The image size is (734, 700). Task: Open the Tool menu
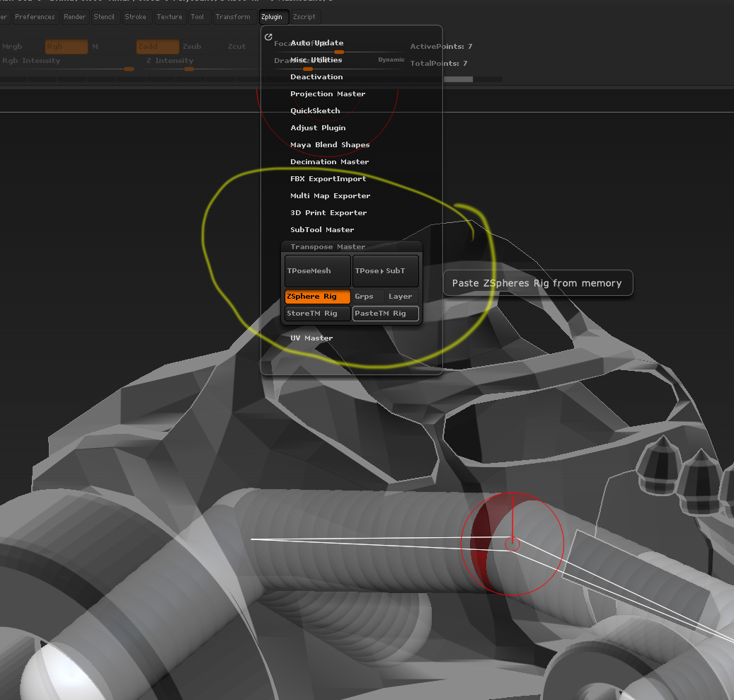click(197, 17)
